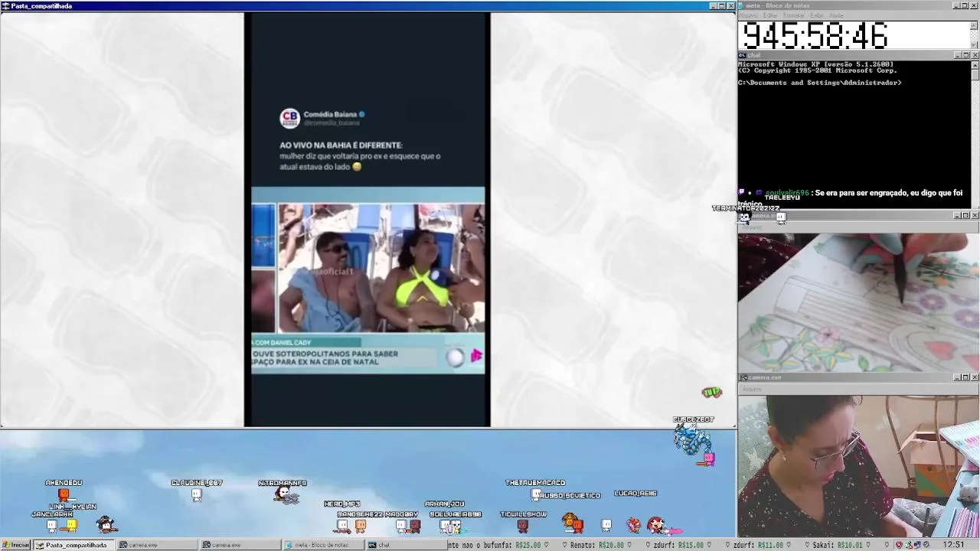Open Arquivo menu in upper camera window
980x551 pixels.
752,227
